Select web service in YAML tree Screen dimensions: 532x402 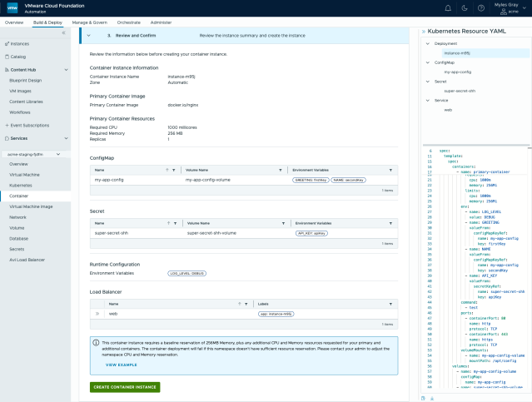[x=448, y=110]
